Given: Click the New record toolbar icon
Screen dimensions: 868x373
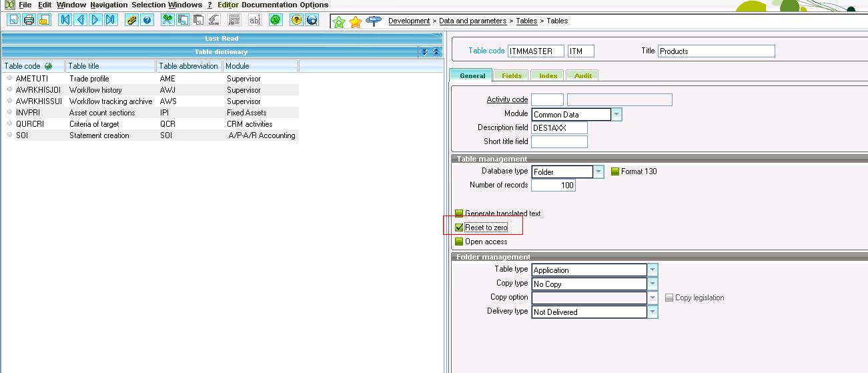Looking at the screenshot, I should (x=13, y=20).
